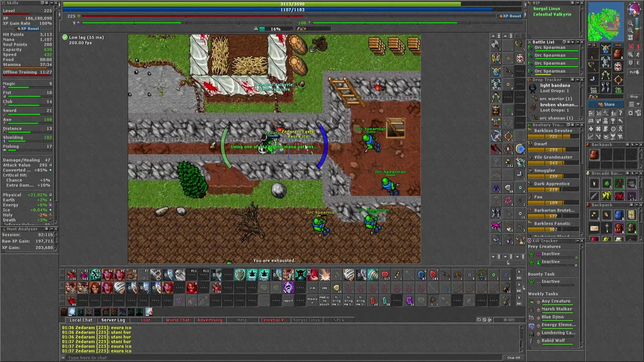
Task: Click the green health bar at top
Action: click(292, 4)
